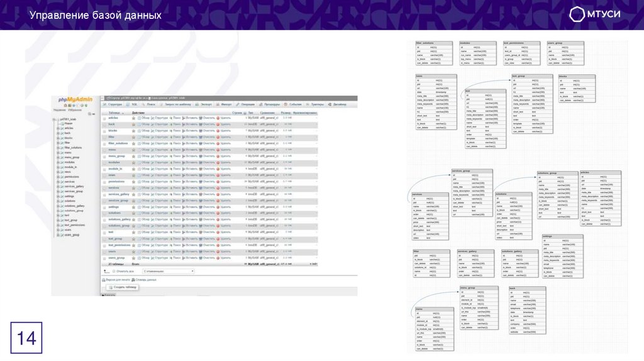Image resolution: width=644 pixels, height=361 pixels.
Task: Red drop icon in the filter row
Action: click(218, 137)
